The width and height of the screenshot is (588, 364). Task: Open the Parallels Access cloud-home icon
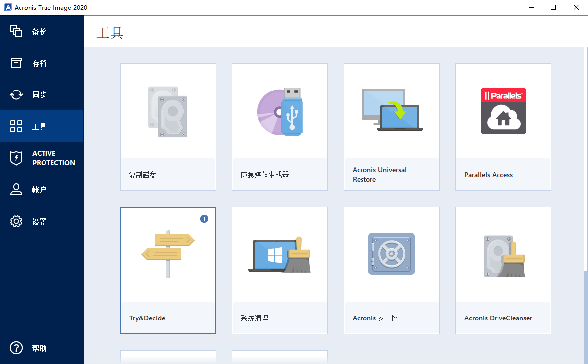pyautogui.click(x=503, y=111)
